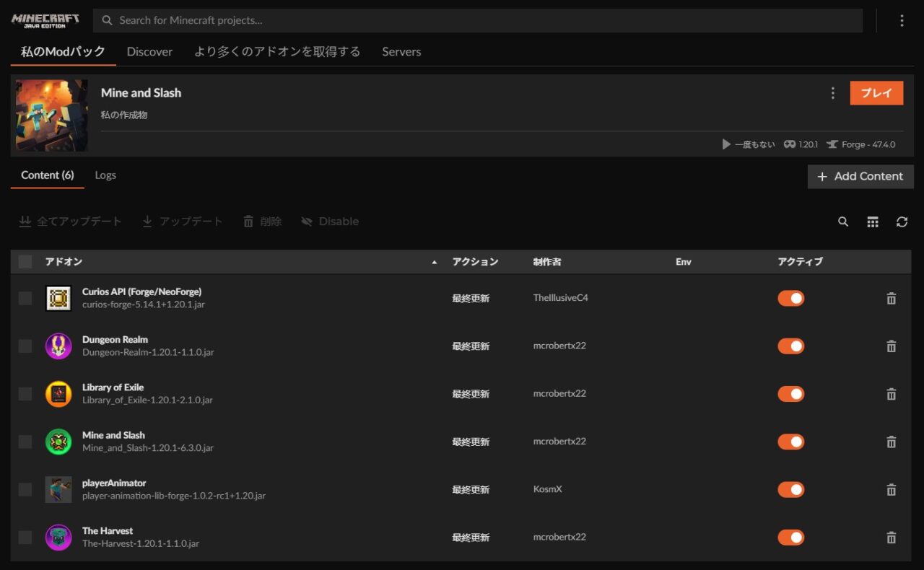Click the 削除 toolbar button
The width and height of the screenshot is (924, 570).
click(x=262, y=222)
